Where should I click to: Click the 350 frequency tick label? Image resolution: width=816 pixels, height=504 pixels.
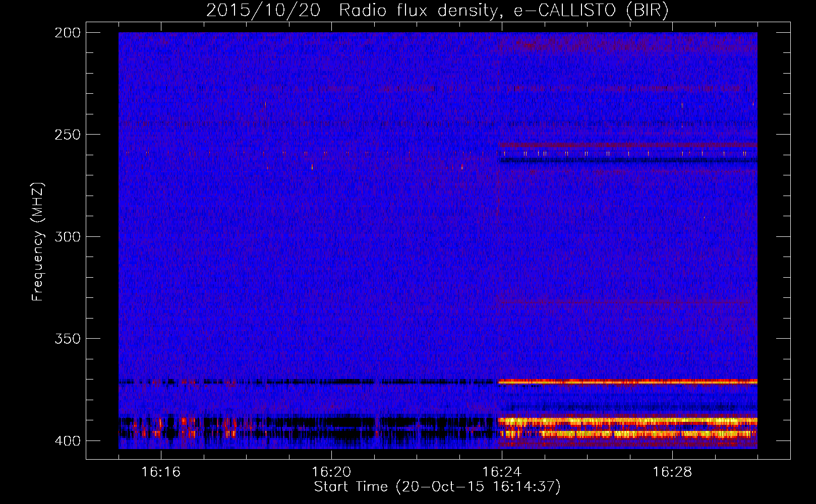click(x=68, y=339)
